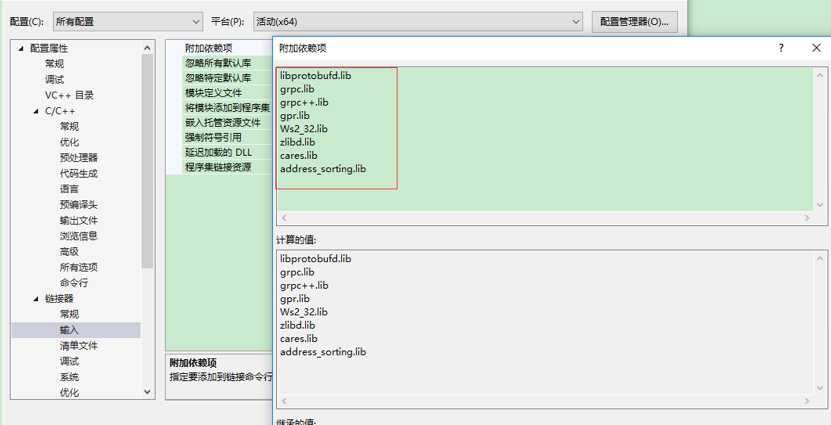Select 优化 under C/C++
831x425 pixels.
69,143
